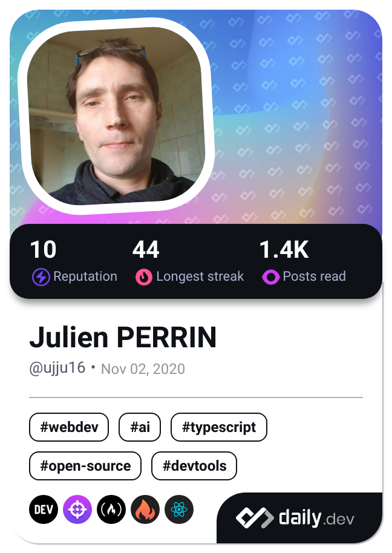The width and height of the screenshot is (392, 553).
Task: Choose the #typescript tag
Action: click(x=219, y=427)
